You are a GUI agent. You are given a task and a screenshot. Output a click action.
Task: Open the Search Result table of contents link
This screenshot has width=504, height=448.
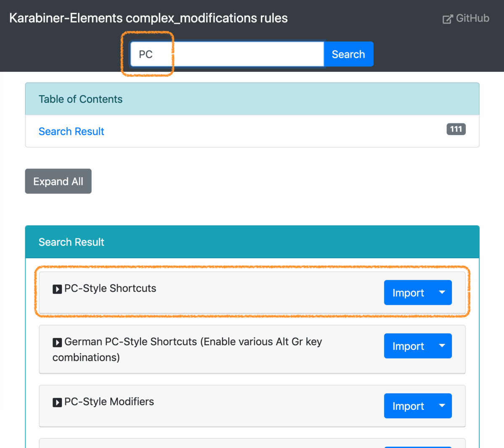[71, 131]
